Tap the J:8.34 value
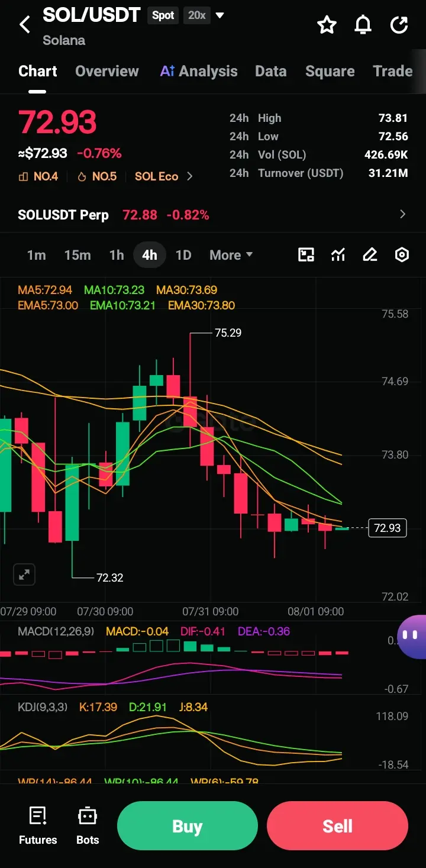This screenshot has height=868, width=426. (x=192, y=707)
